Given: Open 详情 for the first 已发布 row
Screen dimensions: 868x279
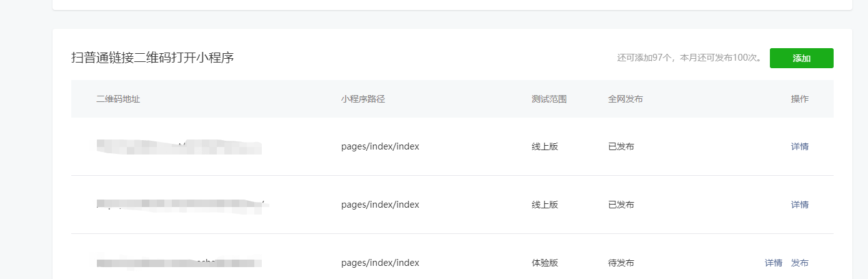Looking at the screenshot, I should click(x=800, y=146).
